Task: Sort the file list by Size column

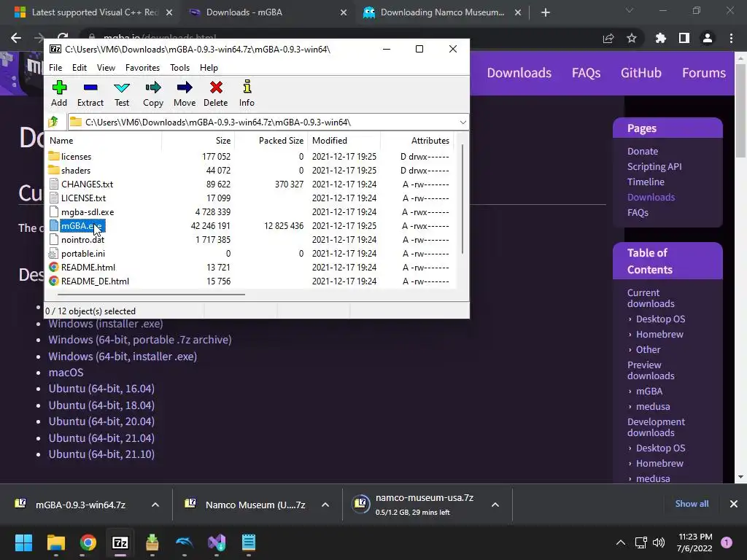Action: (x=198, y=141)
